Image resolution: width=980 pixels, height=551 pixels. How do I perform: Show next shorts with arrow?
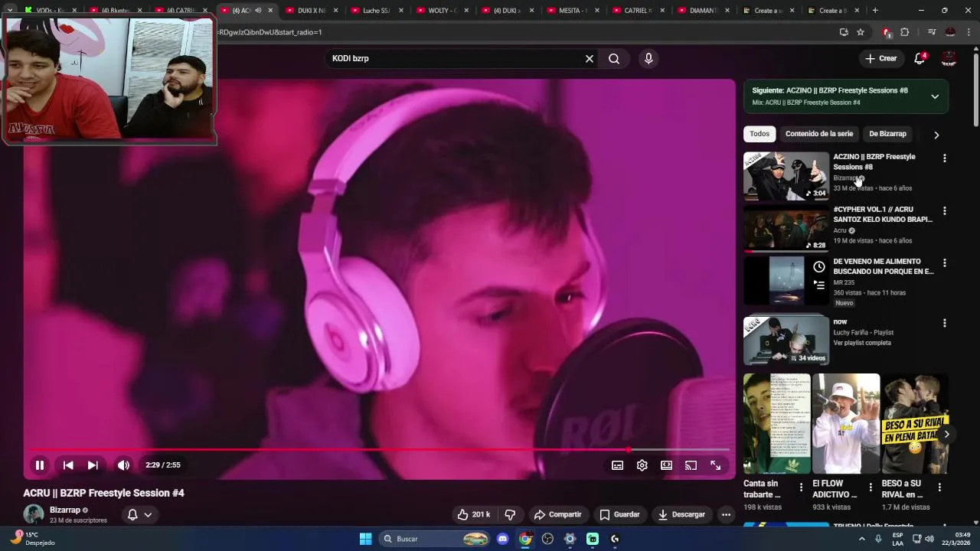tap(946, 435)
